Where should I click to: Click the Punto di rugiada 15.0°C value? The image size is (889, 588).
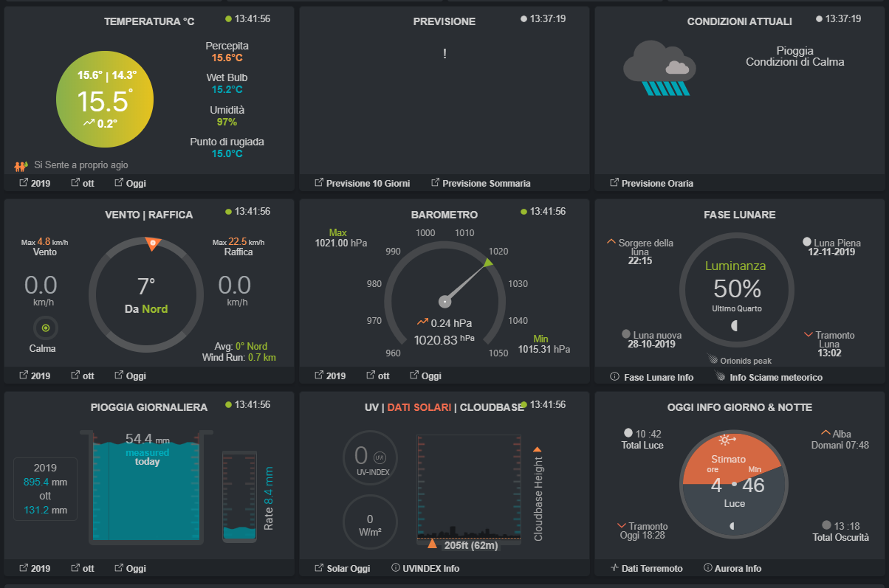click(227, 153)
